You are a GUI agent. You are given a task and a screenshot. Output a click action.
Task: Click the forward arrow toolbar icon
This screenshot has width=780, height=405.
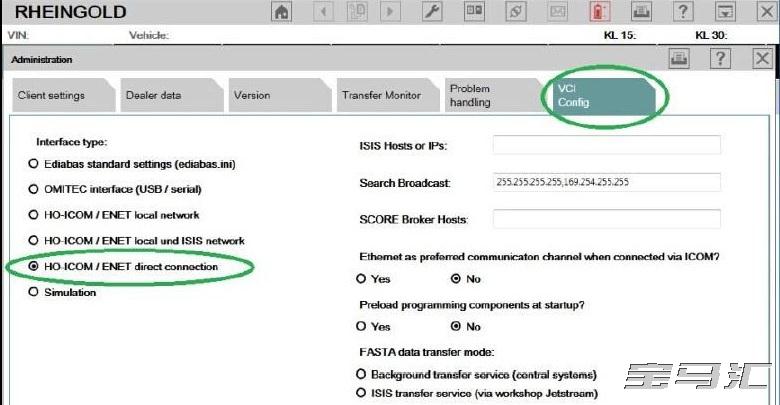[390, 11]
